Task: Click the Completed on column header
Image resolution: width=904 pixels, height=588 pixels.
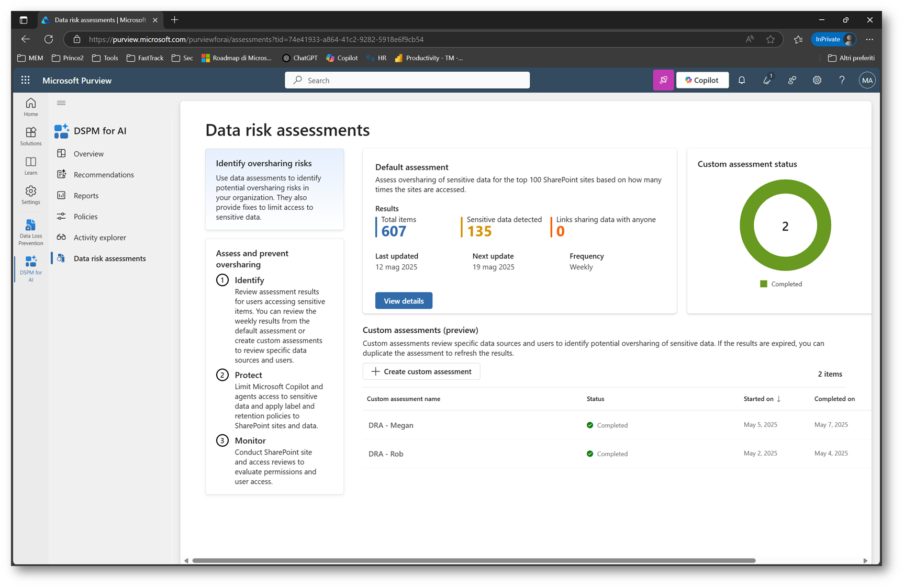Action: pos(834,399)
